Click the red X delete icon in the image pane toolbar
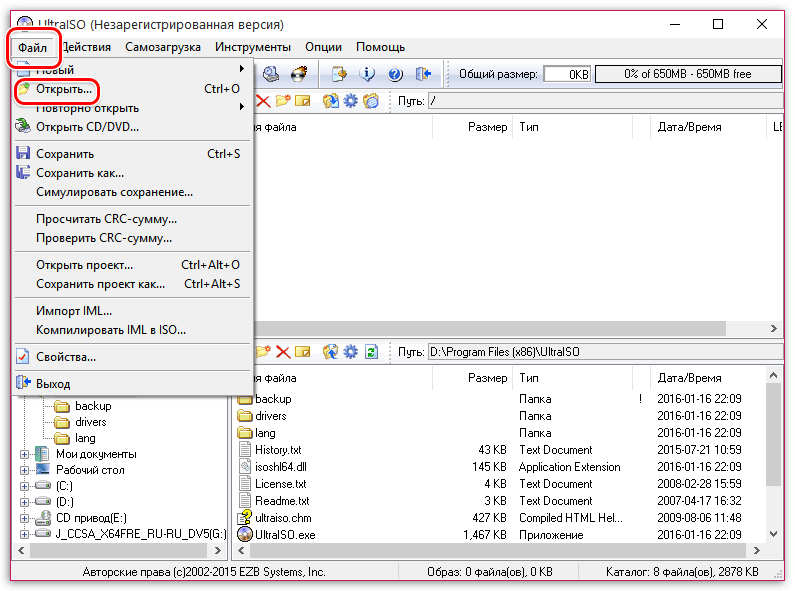Viewport: 795px width, 591px height. pos(263,101)
